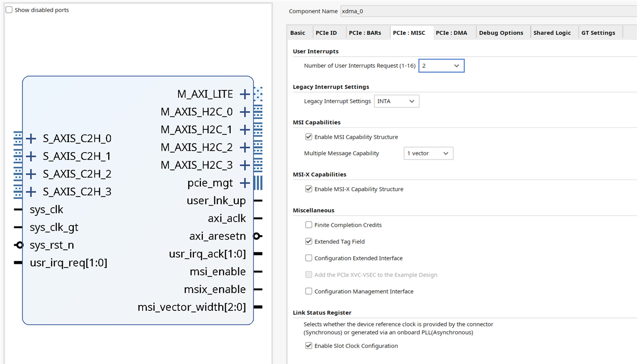Disable the Enable MSI Capability Structure checkbox
This screenshot has height=364, width=637.
(x=309, y=137)
